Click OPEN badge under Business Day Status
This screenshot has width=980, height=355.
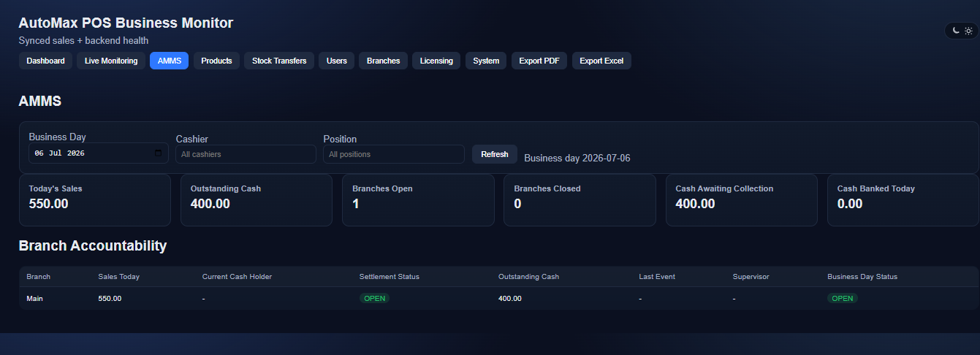point(842,298)
